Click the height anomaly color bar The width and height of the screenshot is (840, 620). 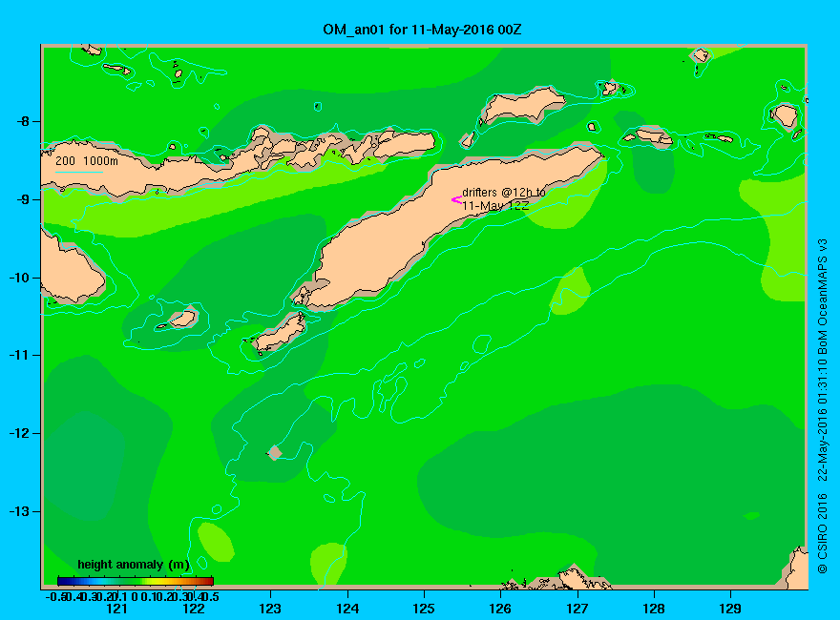pos(136,581)
